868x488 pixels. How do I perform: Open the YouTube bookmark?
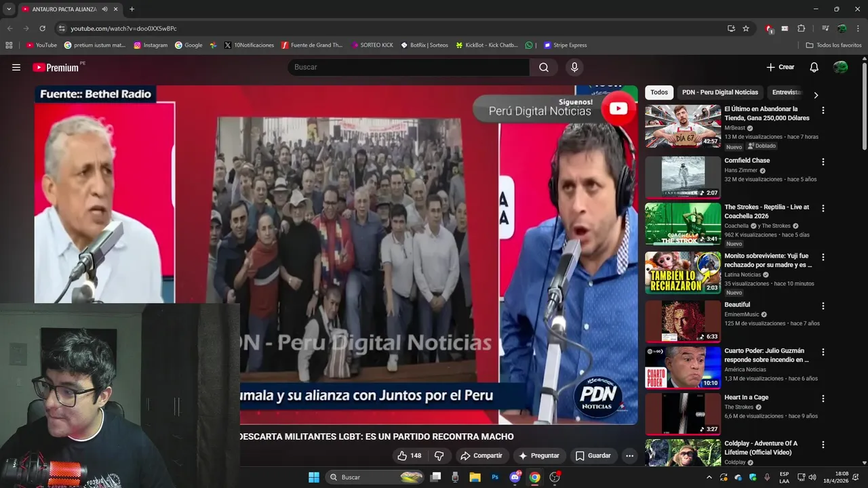(x=41, y=45)
